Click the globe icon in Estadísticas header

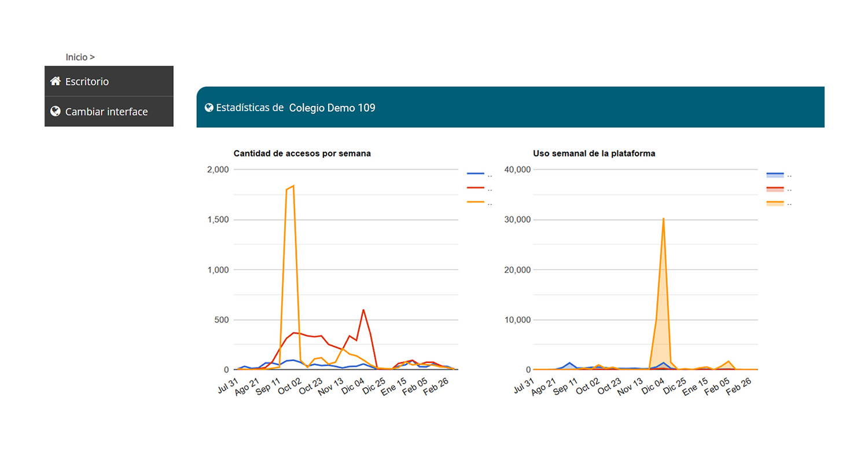[209, 108]
